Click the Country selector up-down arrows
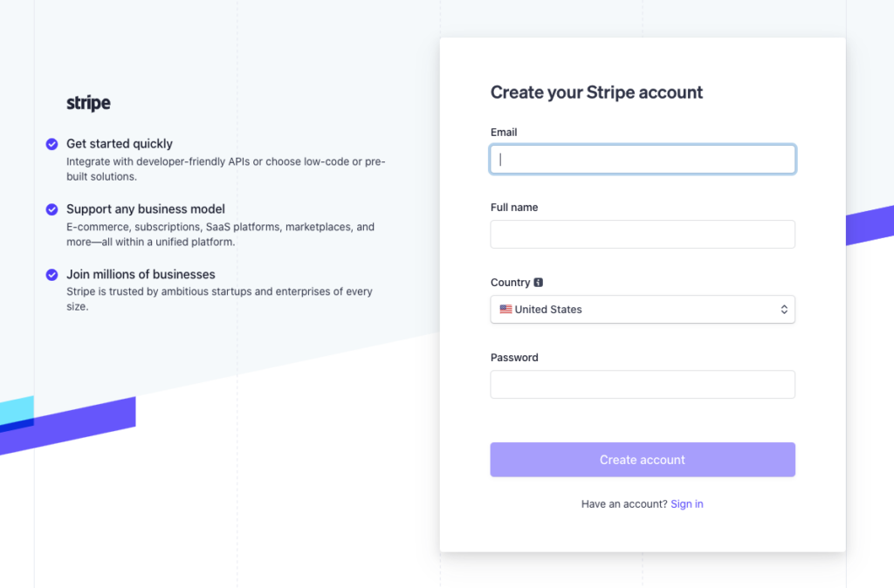894x588 pixels. point(784,310)
